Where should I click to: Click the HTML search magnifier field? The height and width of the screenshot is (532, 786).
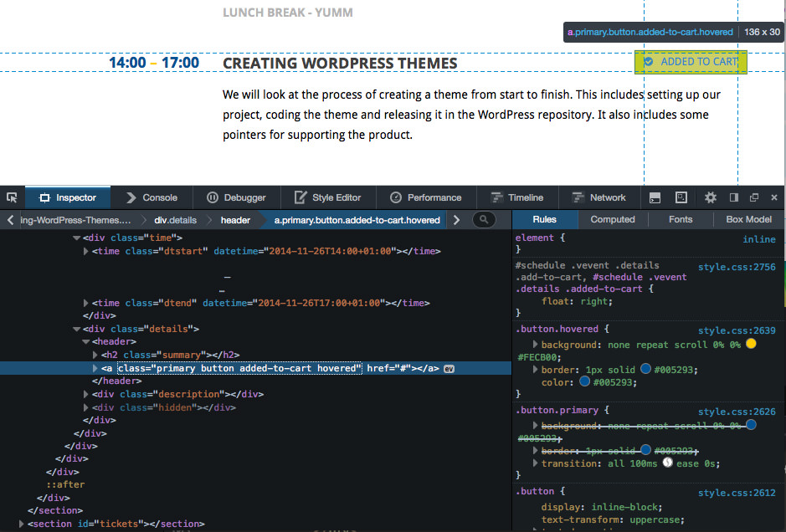(x=484, y=219)
